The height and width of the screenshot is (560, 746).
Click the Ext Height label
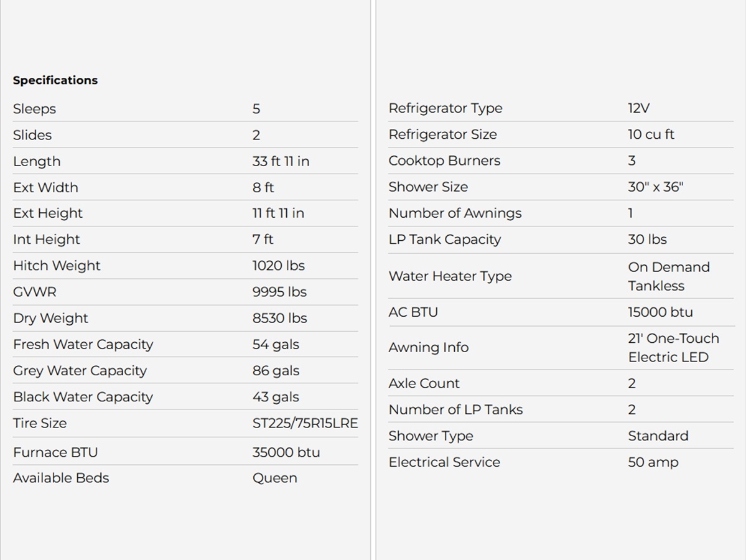point(48,213)
